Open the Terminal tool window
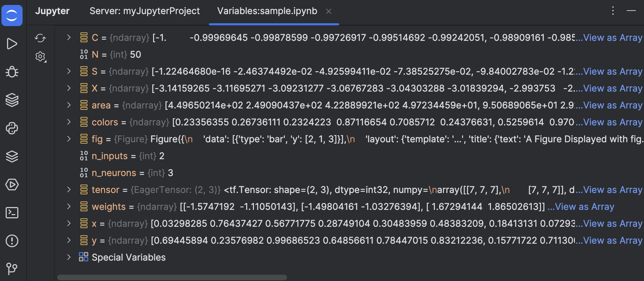644x281 pixels. [12, 213]
